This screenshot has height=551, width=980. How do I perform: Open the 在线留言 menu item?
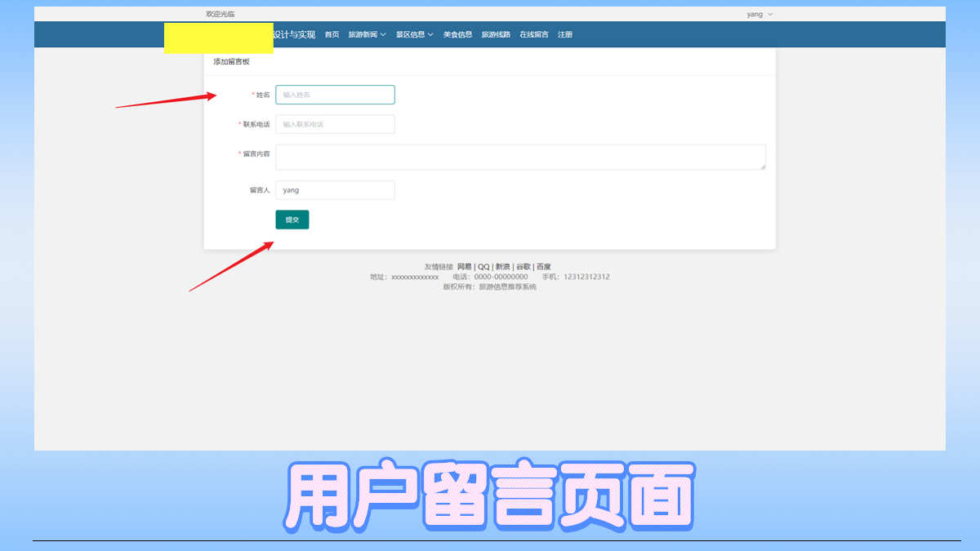click(x=534, y=34)
